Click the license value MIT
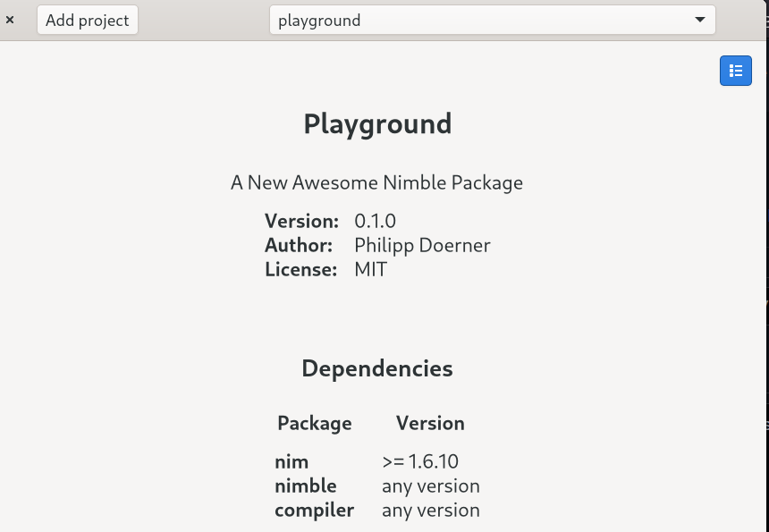Screen dimensions: 769x532 pyautogui.click(x=371, y=270)
